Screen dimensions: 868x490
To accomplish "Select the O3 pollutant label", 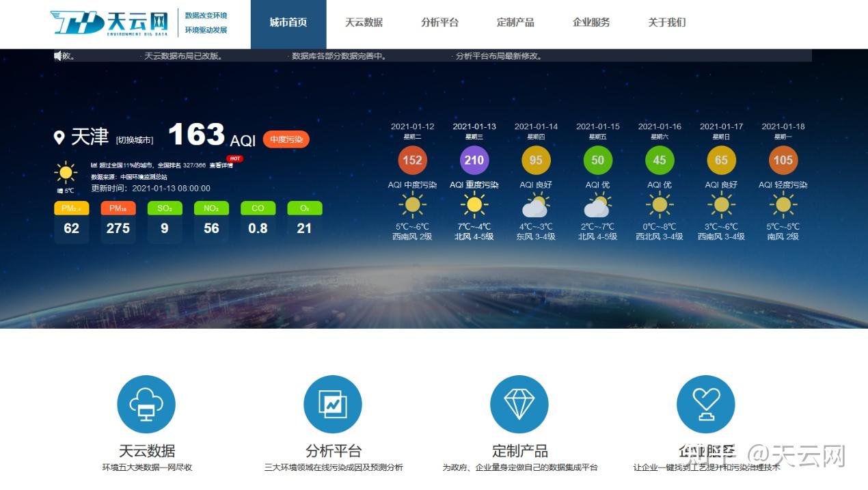I will 304,208.
